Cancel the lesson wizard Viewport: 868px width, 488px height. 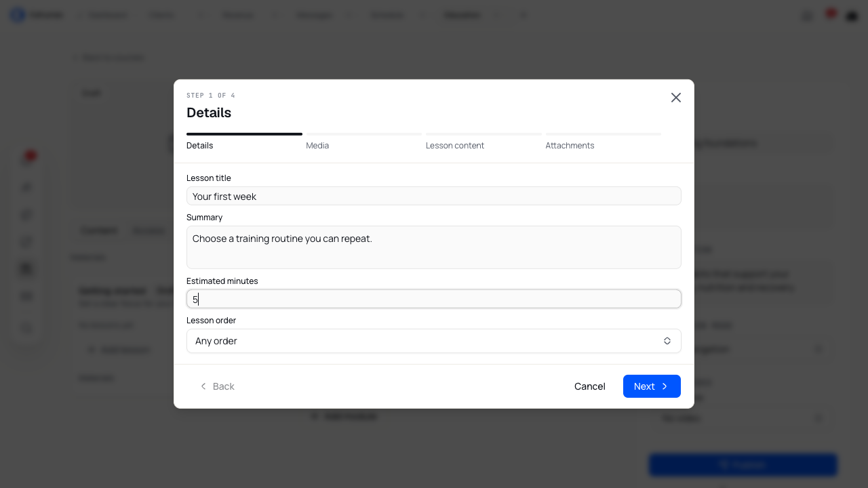click(590, 386)
